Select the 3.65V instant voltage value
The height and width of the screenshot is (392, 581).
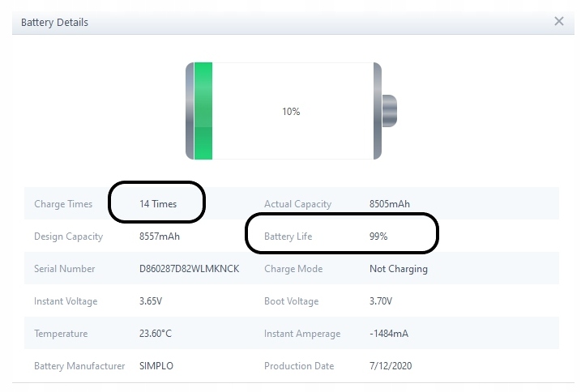coord(152,301)
